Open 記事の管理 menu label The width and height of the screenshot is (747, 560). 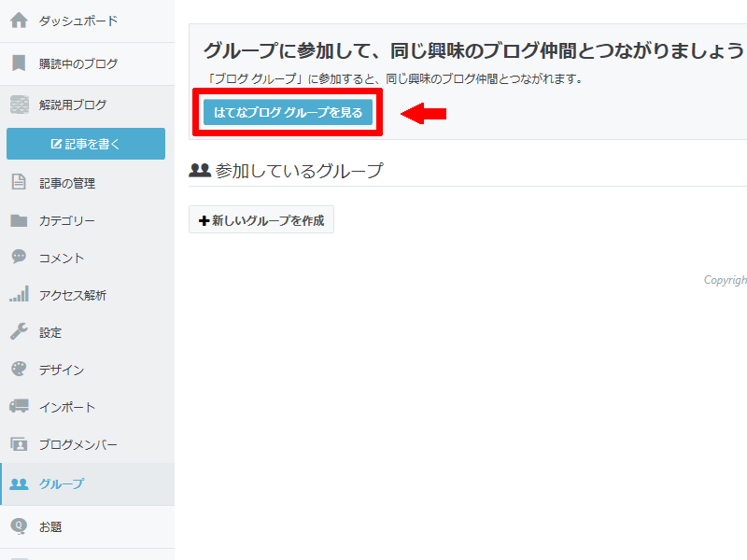click(67, 183)
